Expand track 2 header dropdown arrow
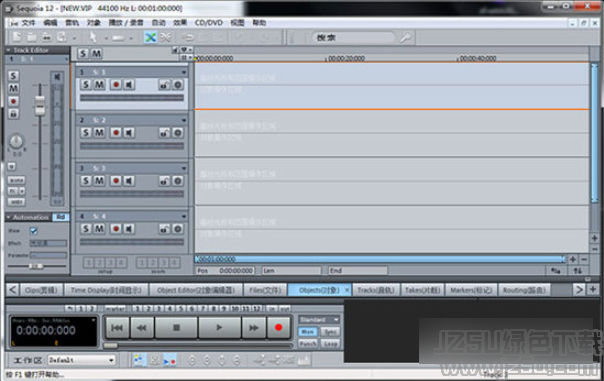This screenshot has width=604, height=381. [184, 120]
